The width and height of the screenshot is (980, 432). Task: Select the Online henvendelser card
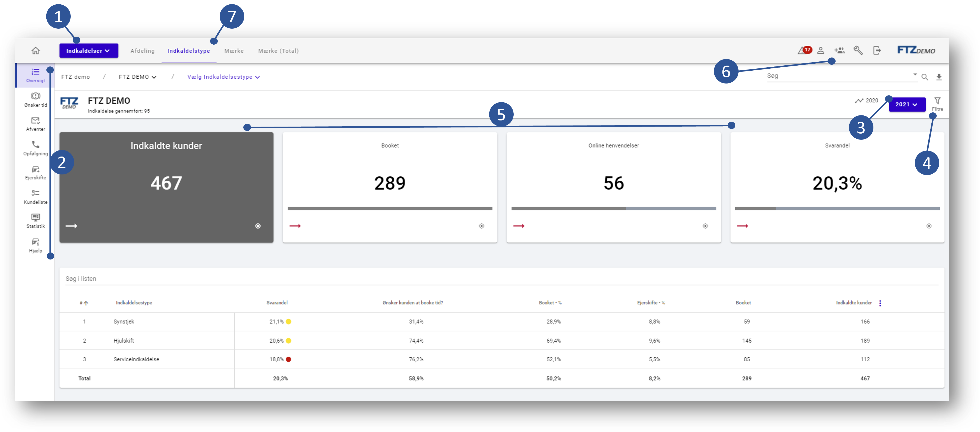click(614, 187)
